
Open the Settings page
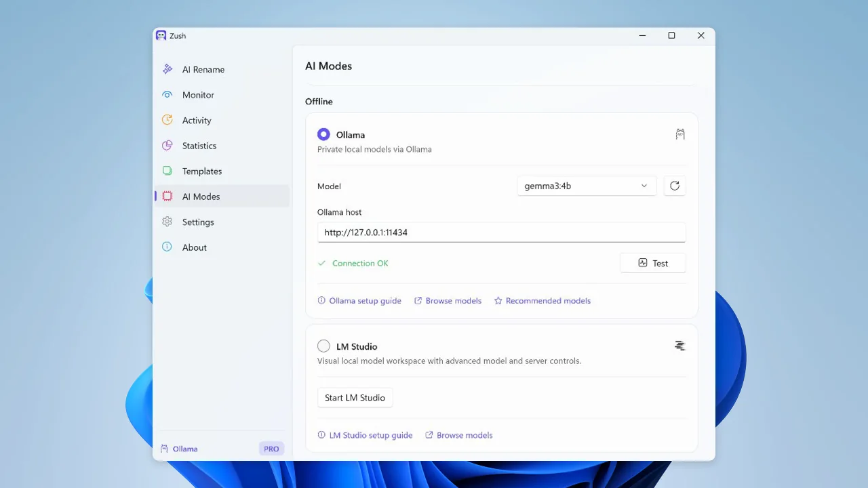[222, 222]
